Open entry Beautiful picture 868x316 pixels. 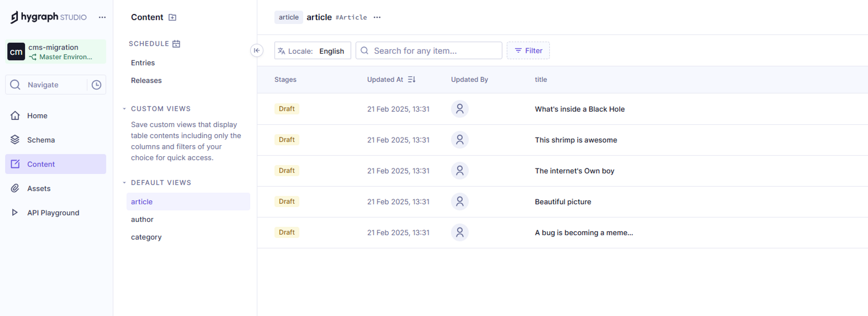tap(563, 202)
